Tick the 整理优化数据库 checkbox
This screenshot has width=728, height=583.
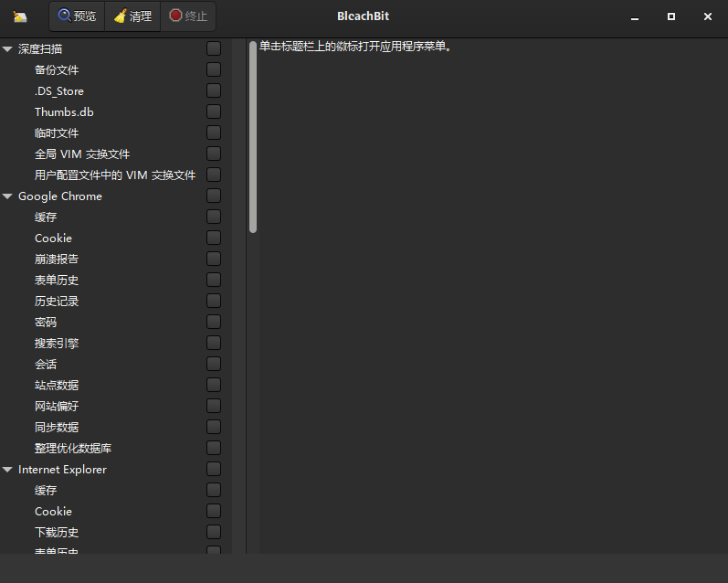[214, 448]
